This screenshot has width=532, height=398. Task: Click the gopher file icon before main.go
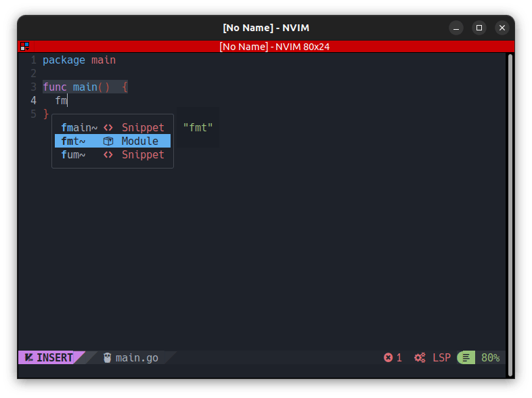click(x=107, y=357)
